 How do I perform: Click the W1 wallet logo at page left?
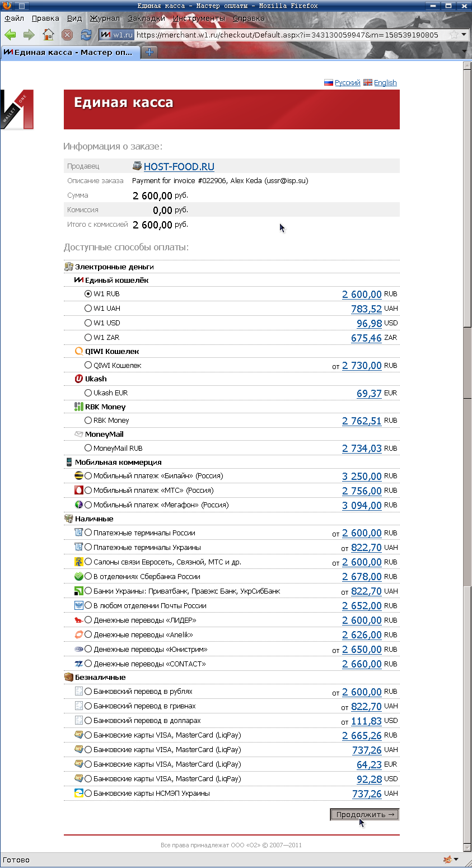pyautogui.click(x=17, y=109)
